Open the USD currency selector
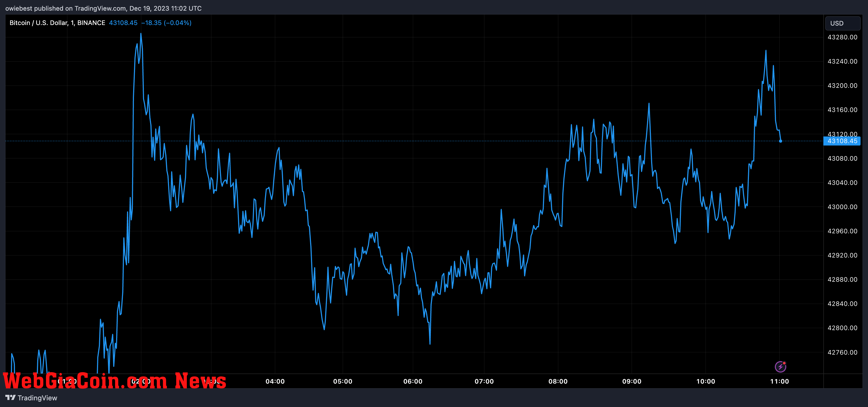868x407 pixels. coord(843,23)
